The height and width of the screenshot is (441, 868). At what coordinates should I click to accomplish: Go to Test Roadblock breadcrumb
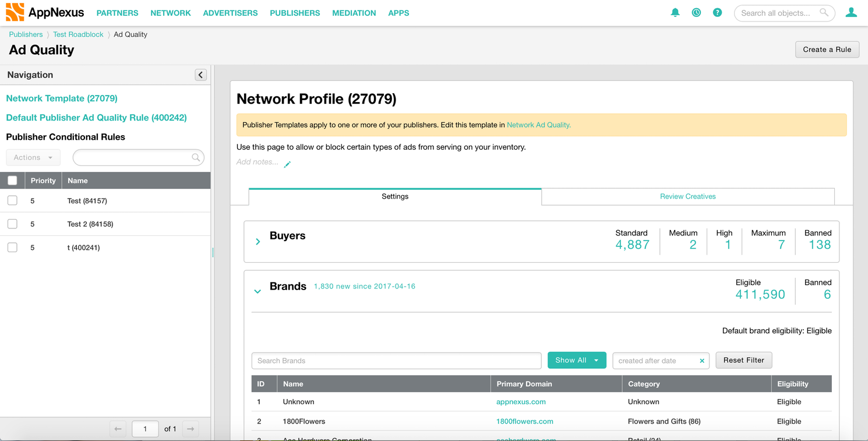pos(78,34)
